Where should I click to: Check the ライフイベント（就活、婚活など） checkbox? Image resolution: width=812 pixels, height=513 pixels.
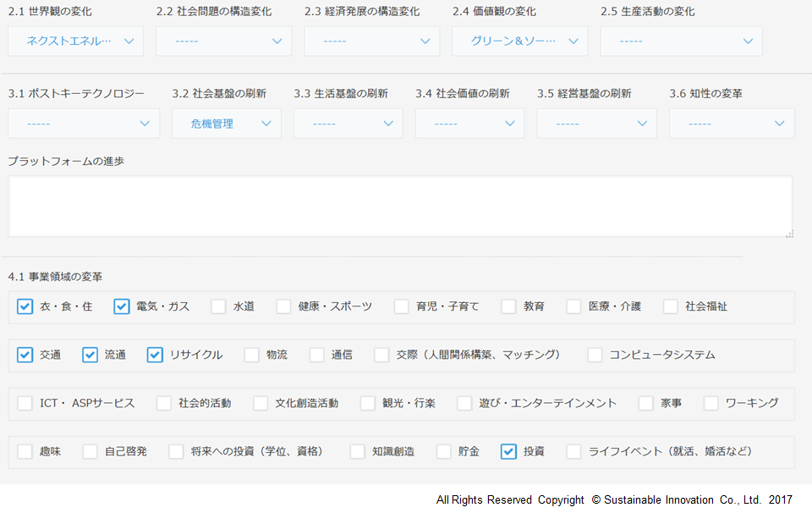pyautogui.click(x=573, y=452)
